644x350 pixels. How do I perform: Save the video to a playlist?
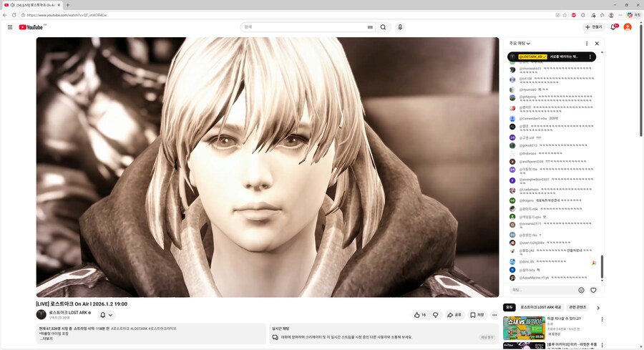(x=477, y=314)
